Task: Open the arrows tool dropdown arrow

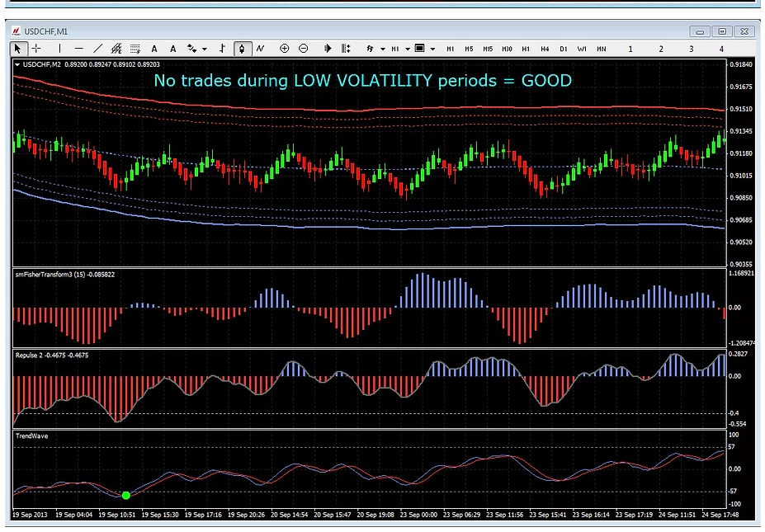Action: (x=205, y=49)
